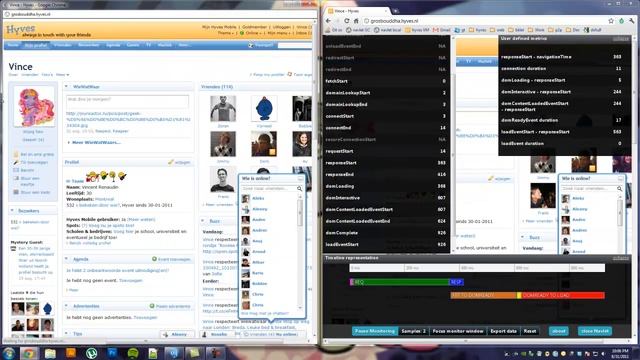Open home page icon in right Chrome toolbar

pos(356,21)
